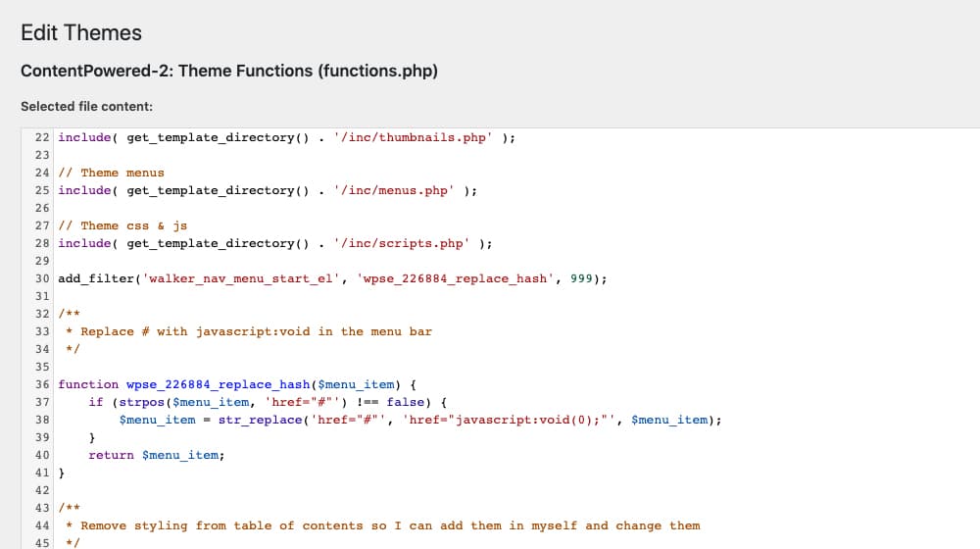980x549 pixels.
Task: Click the scripts.php include line
Action: point(275,243)
